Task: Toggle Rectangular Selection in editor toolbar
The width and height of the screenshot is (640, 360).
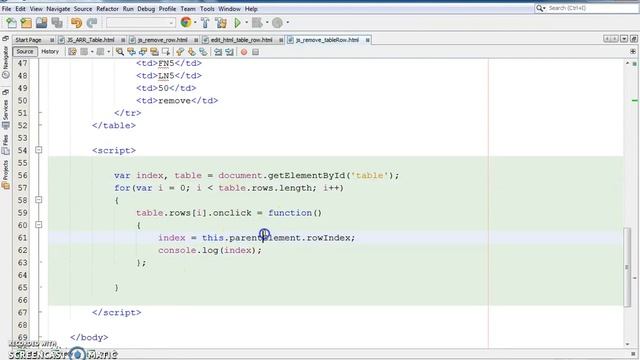Action: tap(166, 52)
